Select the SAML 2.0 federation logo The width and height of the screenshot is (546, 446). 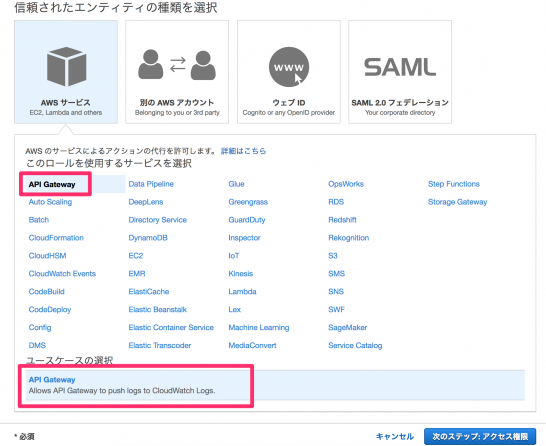click(x=400, y=67)
